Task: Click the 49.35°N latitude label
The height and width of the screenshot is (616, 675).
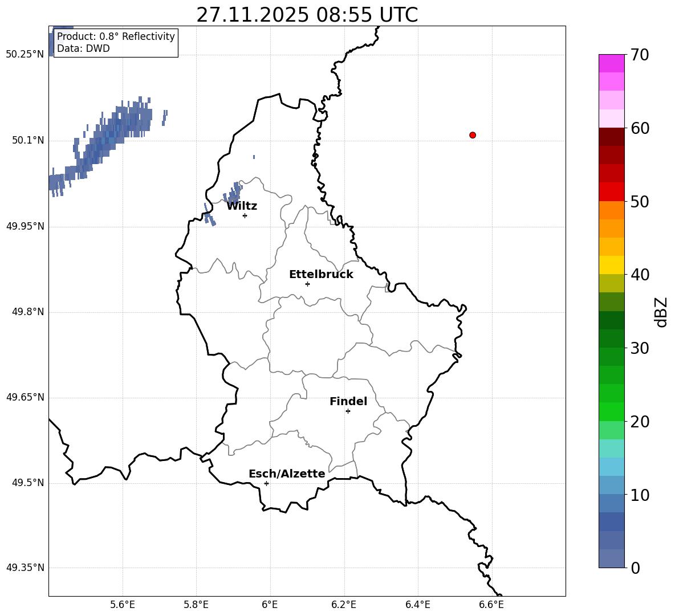Action: pyautogui.click(x=25, y=568)
